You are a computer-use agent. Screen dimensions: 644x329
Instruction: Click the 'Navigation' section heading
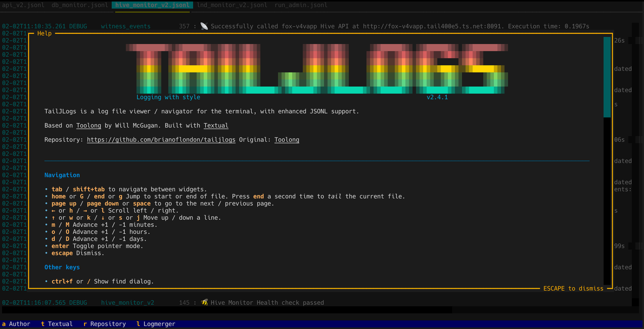(62, 175)
